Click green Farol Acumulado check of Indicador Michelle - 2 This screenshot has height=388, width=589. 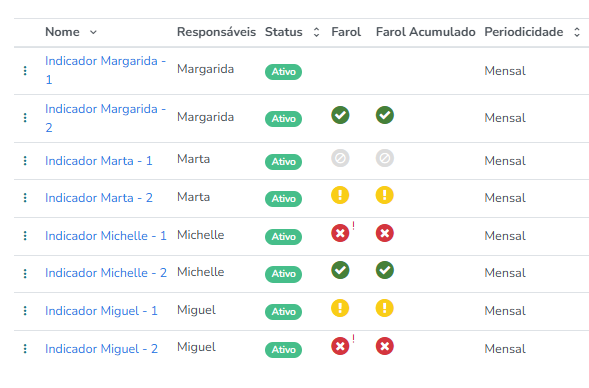click(385, 270)
